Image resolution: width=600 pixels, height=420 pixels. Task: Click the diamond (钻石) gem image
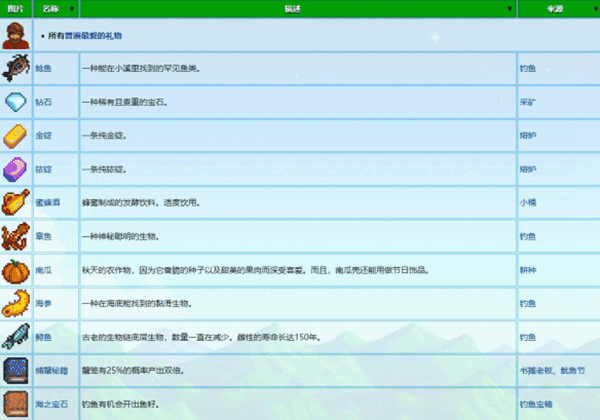point(16,102)
